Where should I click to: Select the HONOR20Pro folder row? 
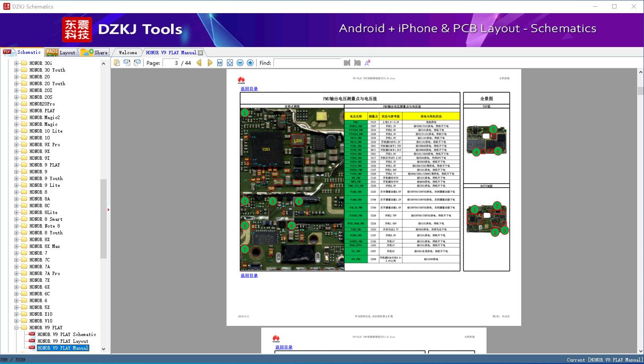(42, 104)
